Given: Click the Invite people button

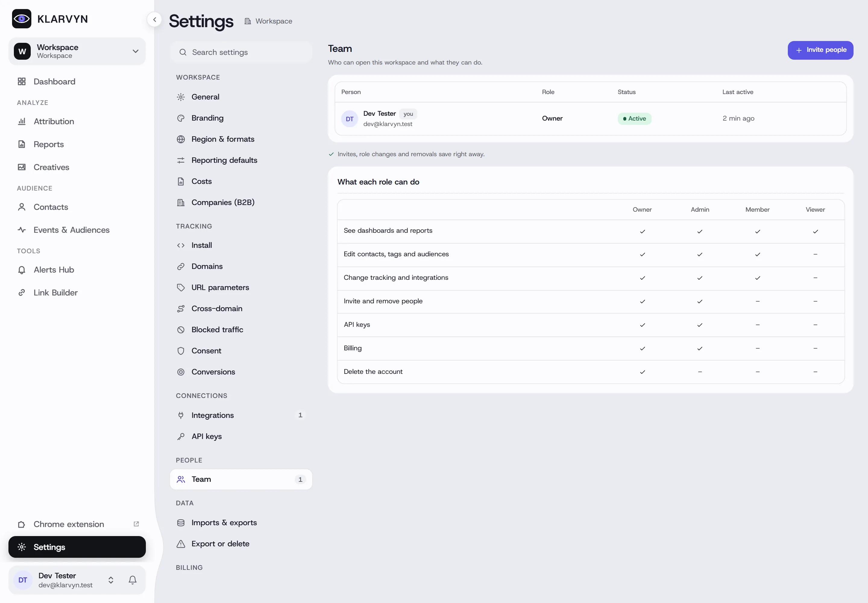Looking at the screenshot, I should click(820, 50).
